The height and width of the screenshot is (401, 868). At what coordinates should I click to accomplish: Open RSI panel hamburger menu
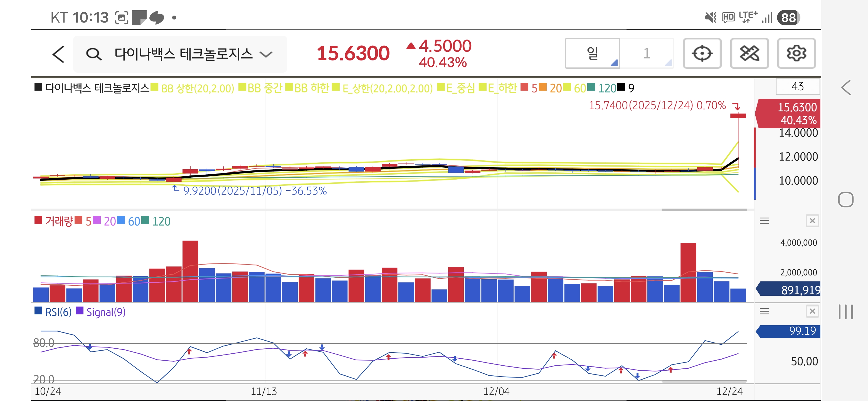[x=764, y=311]
